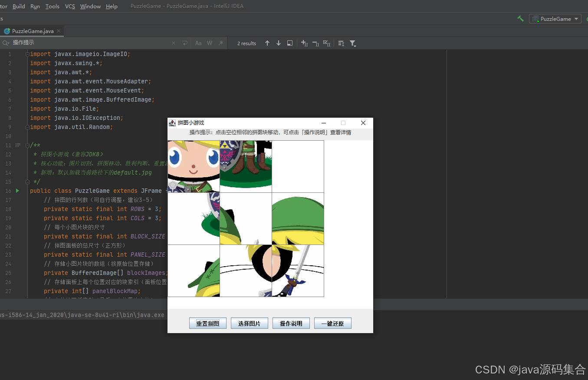
Task: Click the run gutter arrow at line 16
Action: pyautogui.click(x=18, y=191)
